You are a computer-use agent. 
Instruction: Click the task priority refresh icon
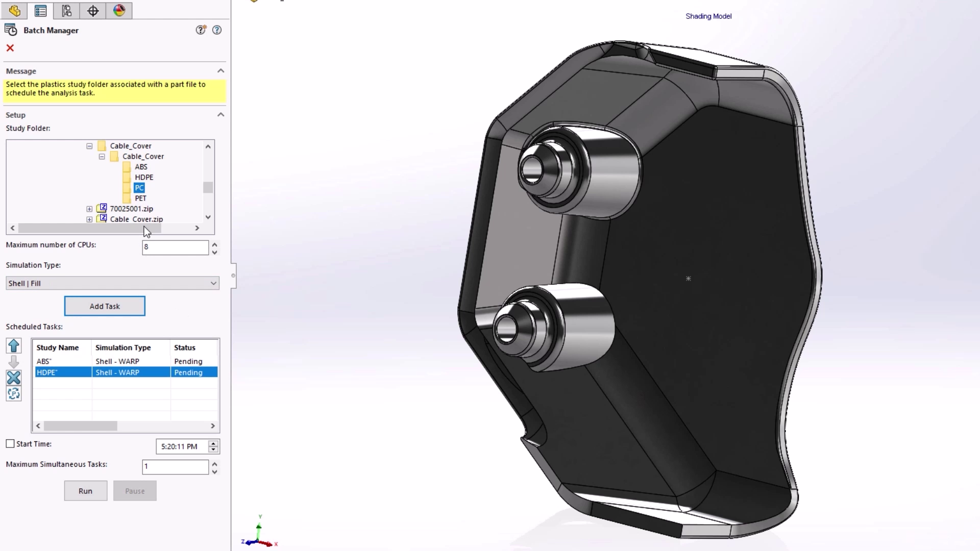click(x=14, y=393)
